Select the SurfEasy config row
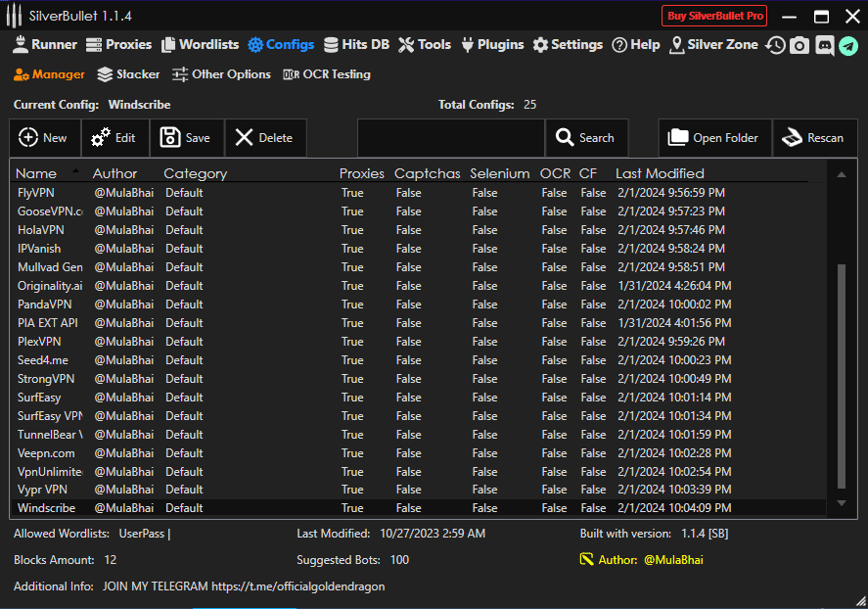Viewport: 868px width, 609px height. tap(419, 398)
